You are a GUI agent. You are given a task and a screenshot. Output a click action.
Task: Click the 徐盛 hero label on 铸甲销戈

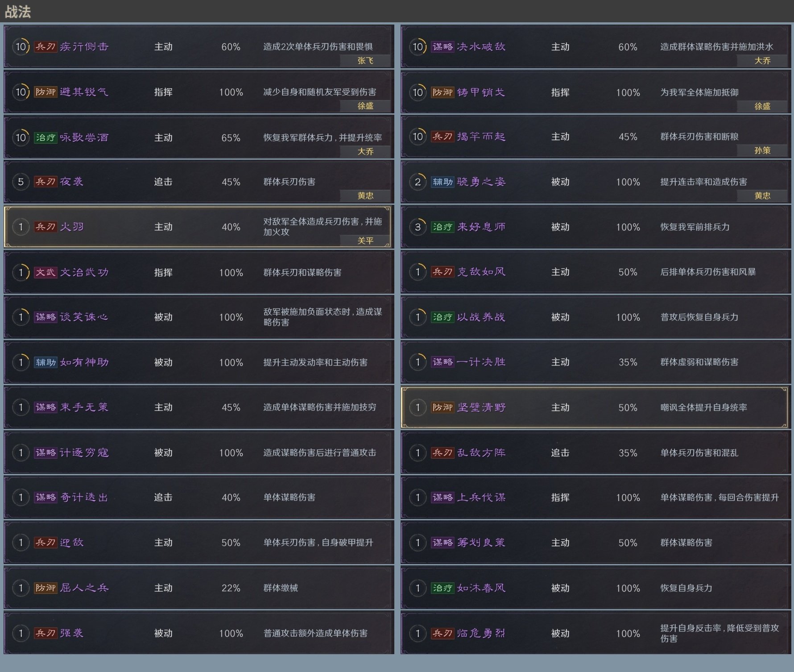coord(762,106)
